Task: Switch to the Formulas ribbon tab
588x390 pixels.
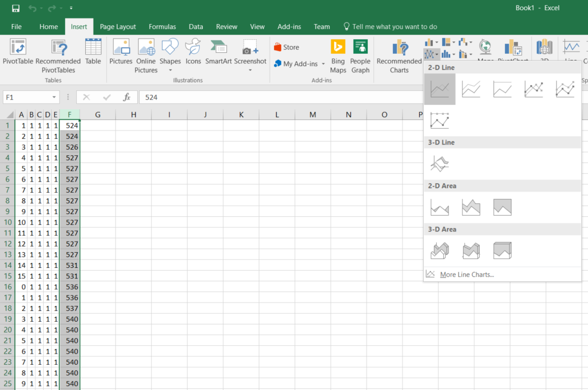Action: 163,26
